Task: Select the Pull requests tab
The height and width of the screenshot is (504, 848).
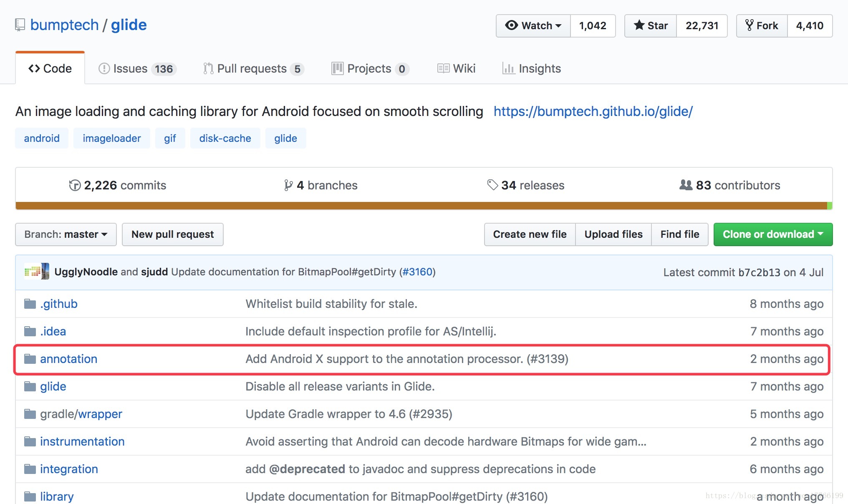Action: [252, 68]
